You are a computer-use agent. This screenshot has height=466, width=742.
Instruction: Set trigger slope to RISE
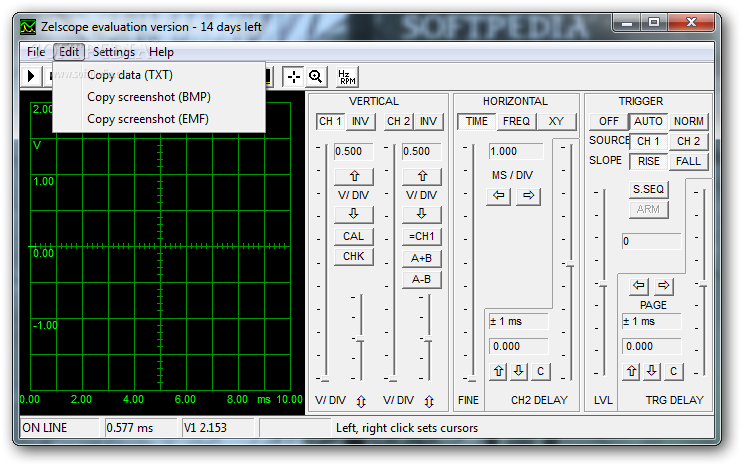[x=648, y=161]
